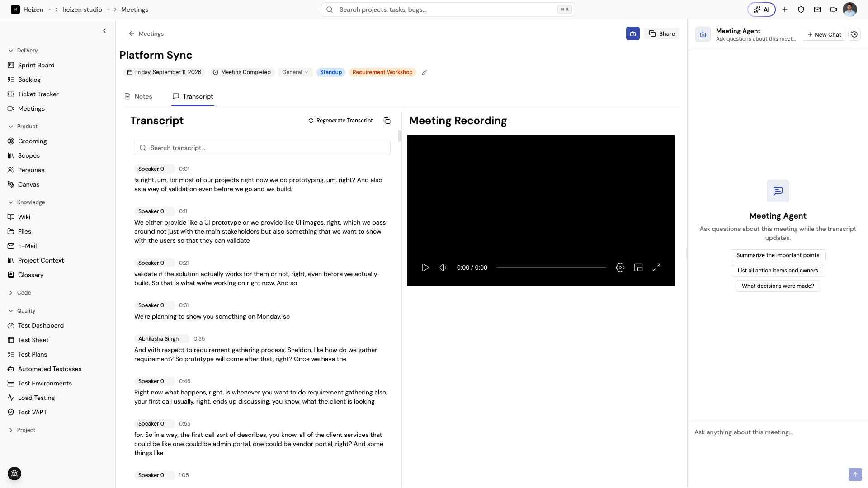The height and width of the screenshot is (488, 868).
Task: Click the Search transcript field
Action: 262,148
